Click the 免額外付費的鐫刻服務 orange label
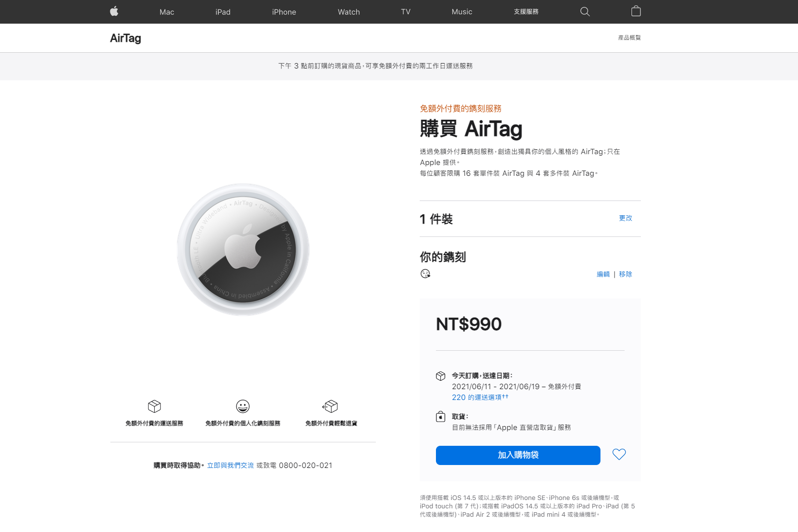Screen dimensions: 798x532 (461, 108)
